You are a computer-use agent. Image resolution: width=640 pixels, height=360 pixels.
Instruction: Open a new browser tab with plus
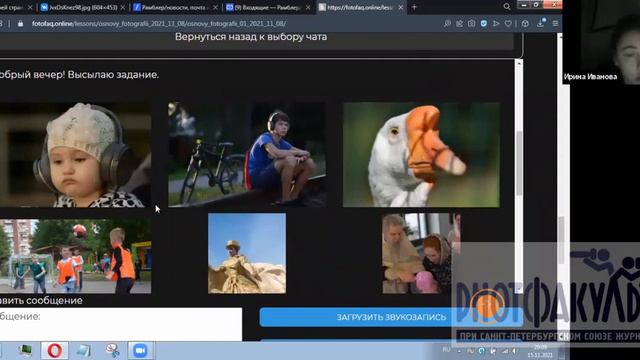point(414,7)
